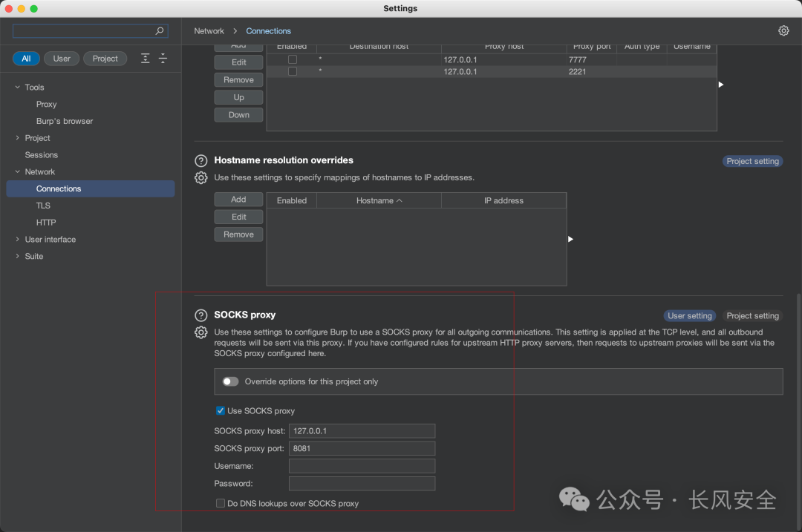Select Connections in the sidebar
The image size is (802, 532).
click(91, 188)
